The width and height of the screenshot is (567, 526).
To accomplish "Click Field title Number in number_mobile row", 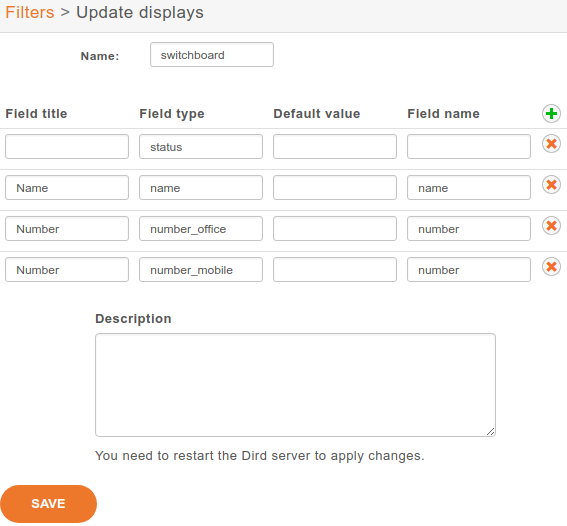I will point(67,270).
